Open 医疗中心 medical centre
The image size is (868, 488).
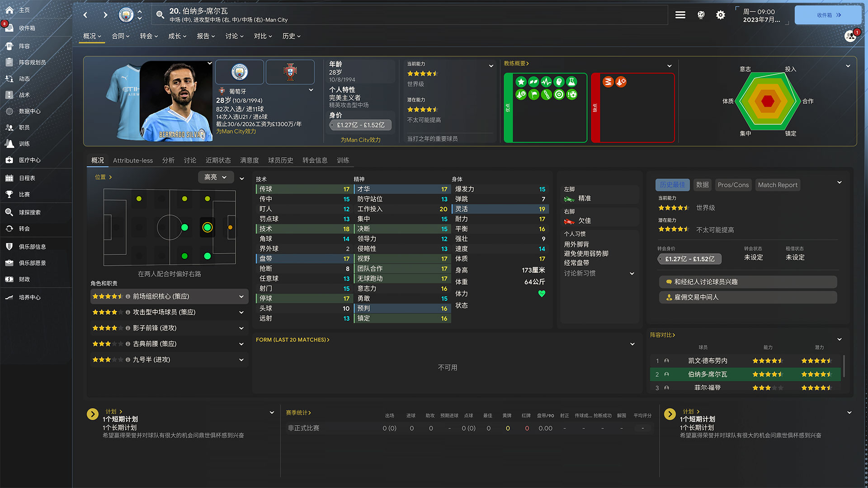(29, 160)
